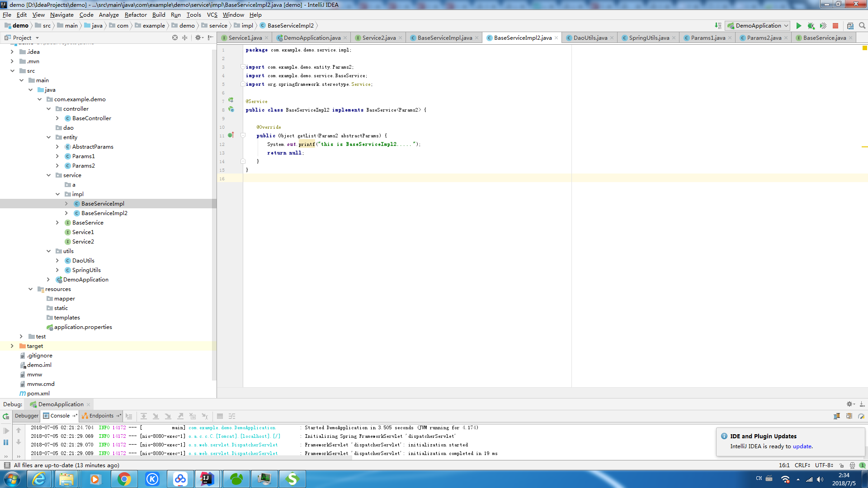Open the DemoApplication run configuration dropdown

[758, 26]
